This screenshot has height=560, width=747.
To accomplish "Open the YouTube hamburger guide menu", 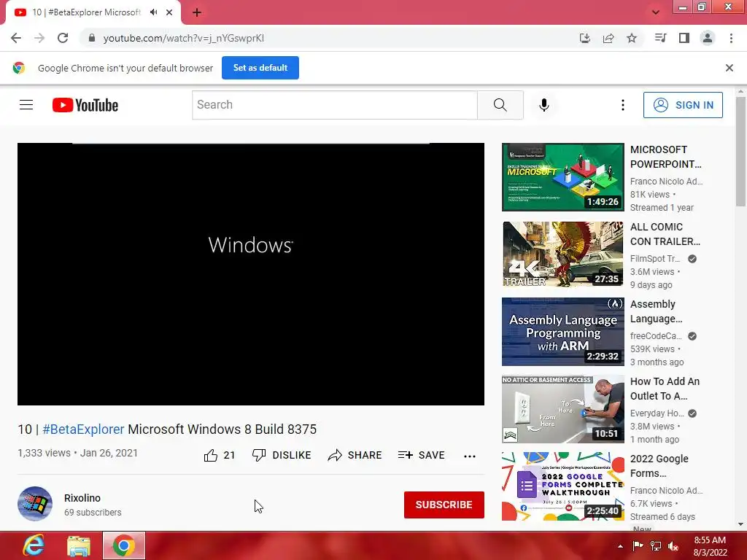I will (26, 105).
